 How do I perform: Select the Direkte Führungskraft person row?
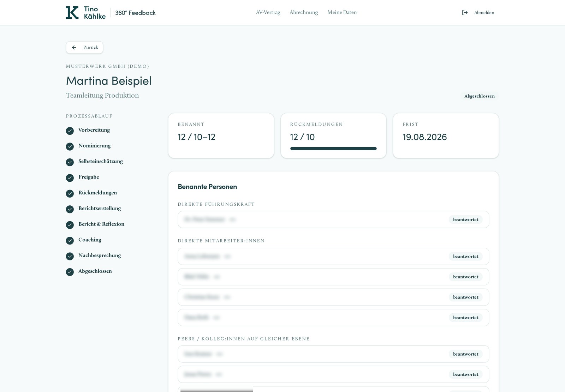[x=333, y=219]
